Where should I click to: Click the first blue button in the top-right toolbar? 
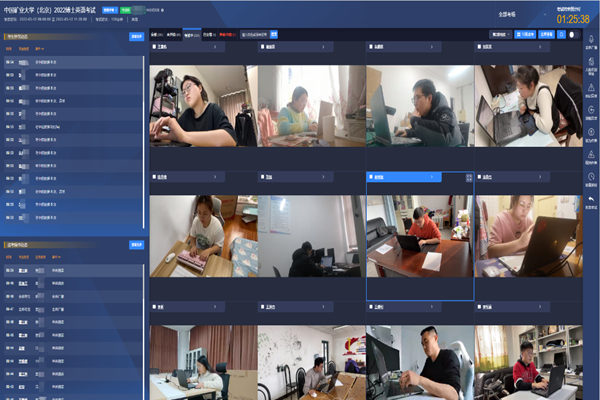[x=523, y=33]
